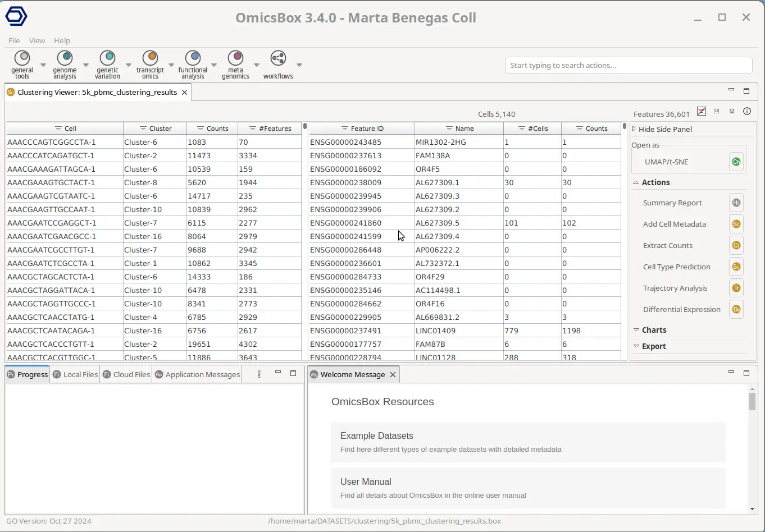Open the general tools category
The height and width of the screenshot is (532, 765).
tap(22, 65)
